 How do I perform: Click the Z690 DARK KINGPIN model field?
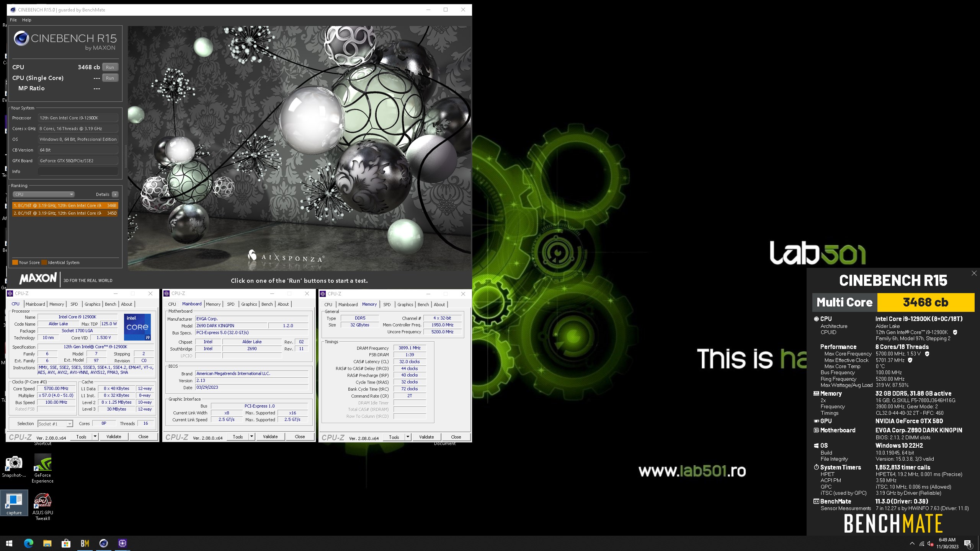[231, 326]
